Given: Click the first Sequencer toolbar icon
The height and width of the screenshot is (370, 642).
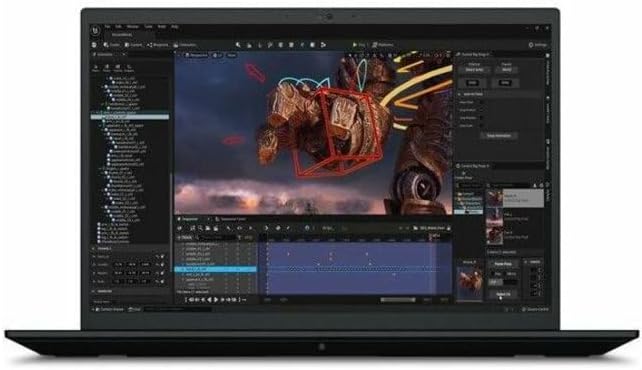Looking at the screenshot, I should click(x=180, y=228).
